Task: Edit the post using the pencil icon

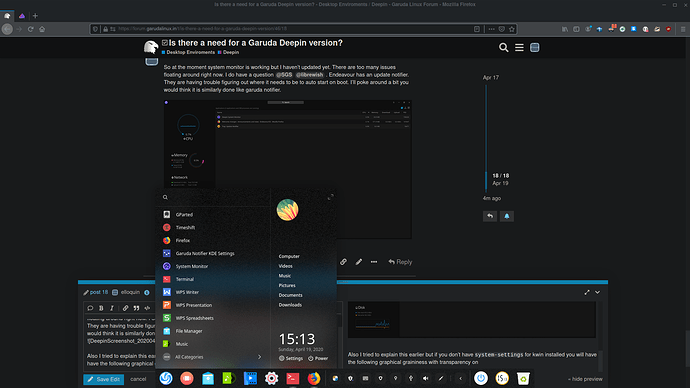Action: tap(359, 262)
